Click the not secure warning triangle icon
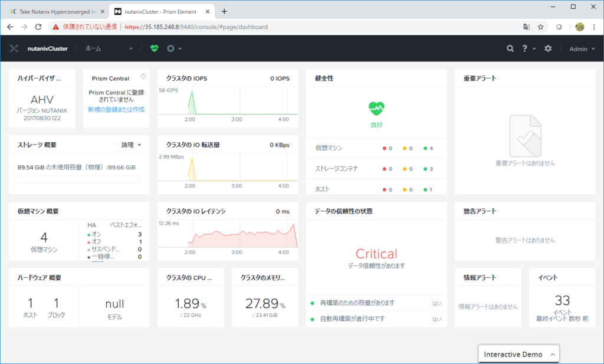 (x=56, y=27)
